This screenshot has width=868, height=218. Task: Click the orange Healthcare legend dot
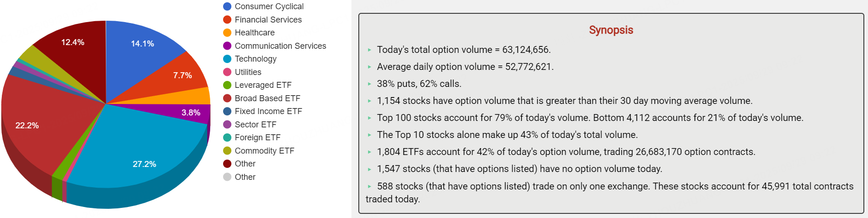tap(227, 33)
